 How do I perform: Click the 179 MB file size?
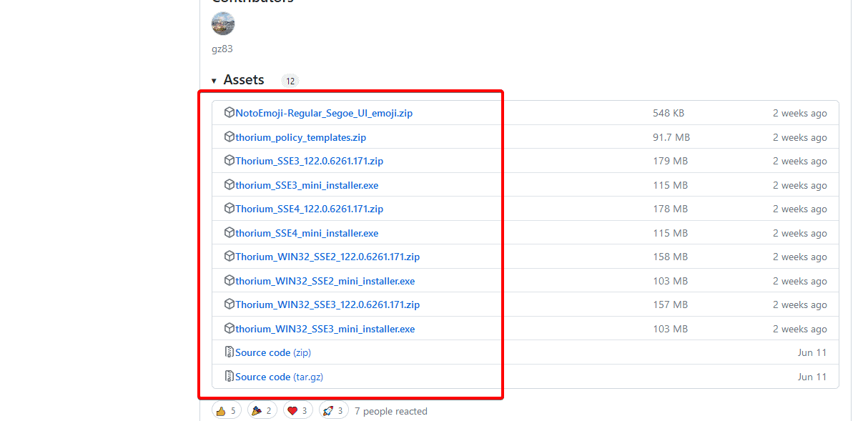[670, 161]
